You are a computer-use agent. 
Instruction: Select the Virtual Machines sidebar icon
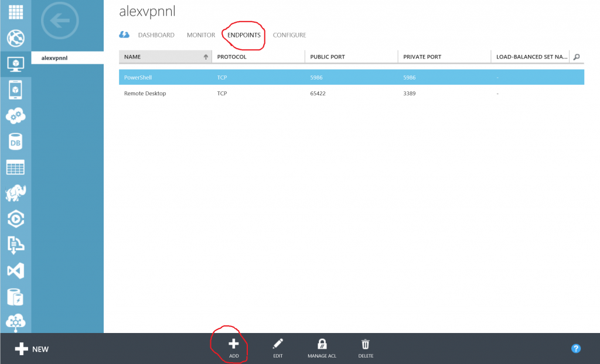coord(16,64)
